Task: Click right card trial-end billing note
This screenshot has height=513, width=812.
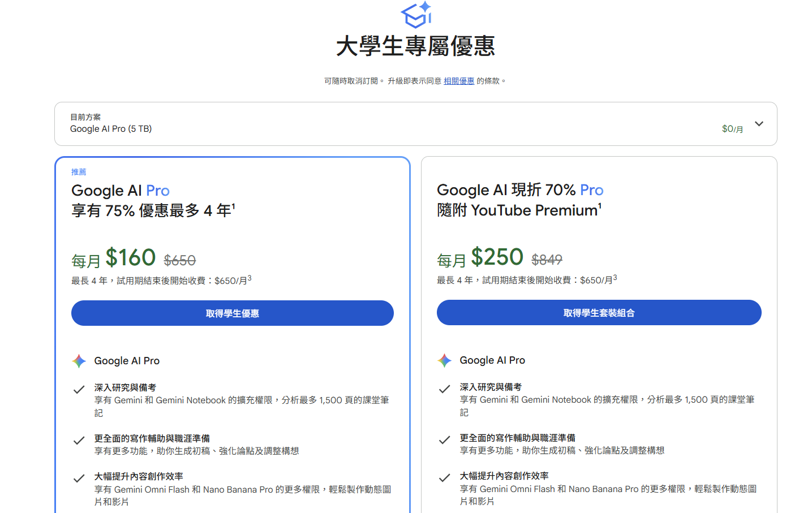Action: pyautogui.click(x=527, y=279)
